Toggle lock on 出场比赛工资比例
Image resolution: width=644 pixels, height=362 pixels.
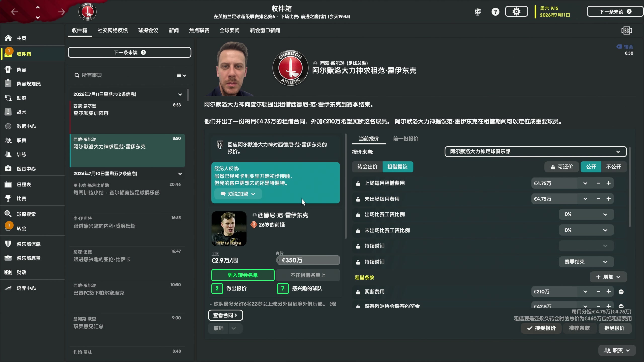coord(358,215)
